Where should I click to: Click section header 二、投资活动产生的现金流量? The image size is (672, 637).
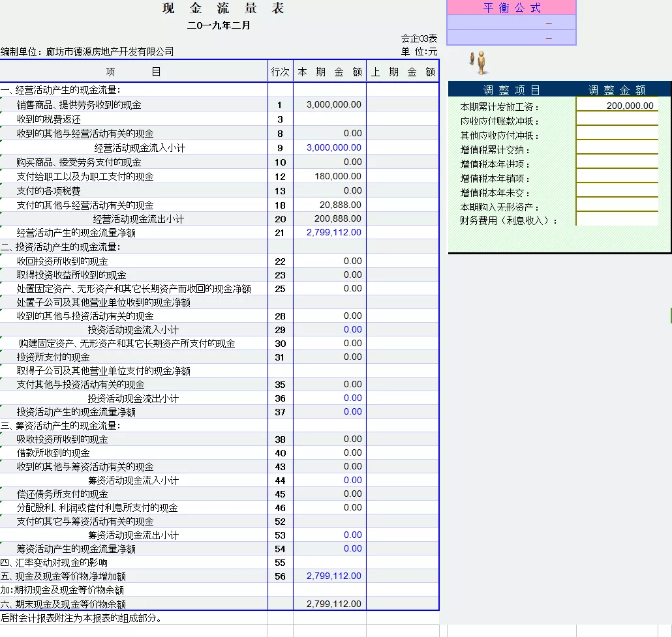(x=61, y=246)
